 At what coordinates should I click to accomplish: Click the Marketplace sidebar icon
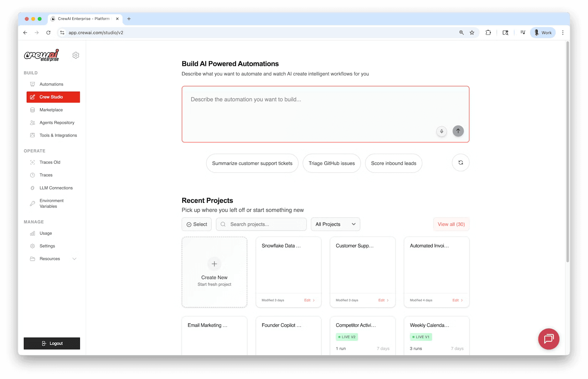pos(32,110)
